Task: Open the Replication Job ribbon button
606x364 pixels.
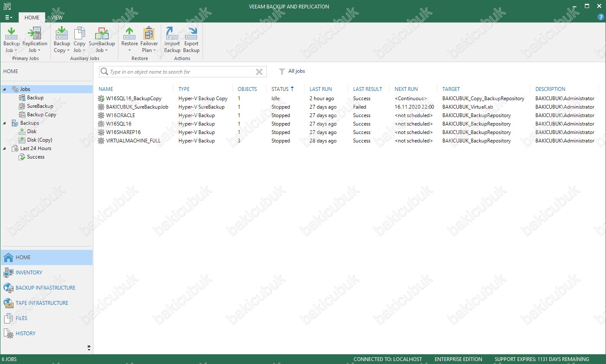Action: (35, 40)
